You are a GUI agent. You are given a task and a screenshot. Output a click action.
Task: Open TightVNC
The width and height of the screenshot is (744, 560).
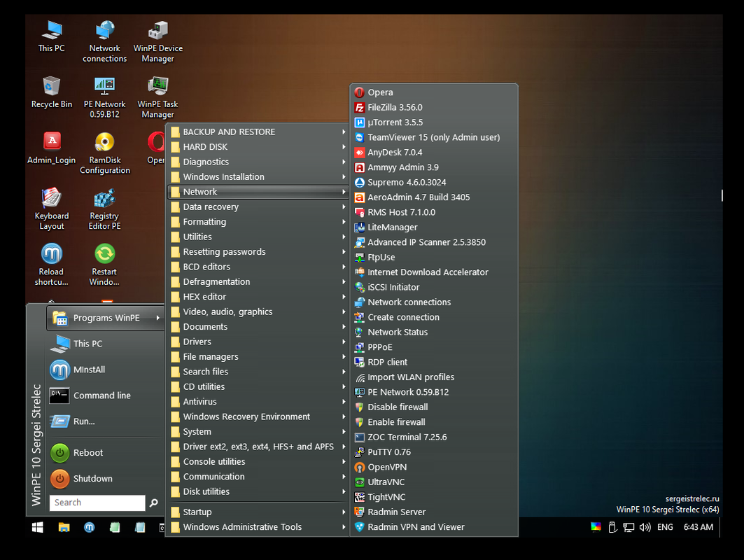coord(434,498)
